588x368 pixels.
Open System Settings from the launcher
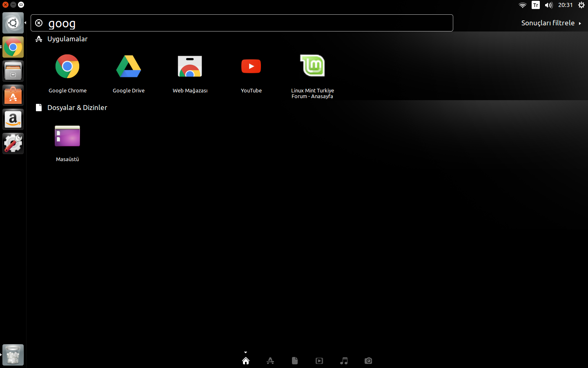(13, 144)
